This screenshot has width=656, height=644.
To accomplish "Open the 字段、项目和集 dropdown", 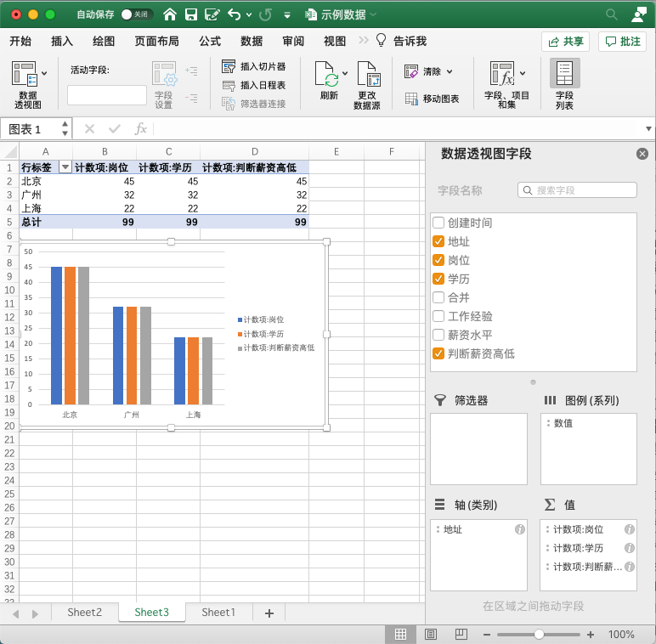I will [523, 74].
